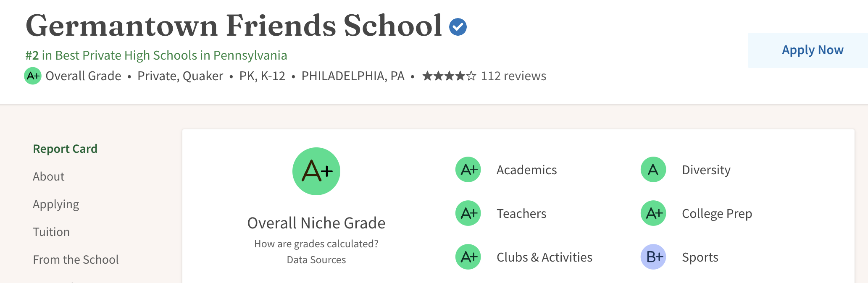Click the A+ badge beside College Prep
868x283 pixels.
coord(653,213)
